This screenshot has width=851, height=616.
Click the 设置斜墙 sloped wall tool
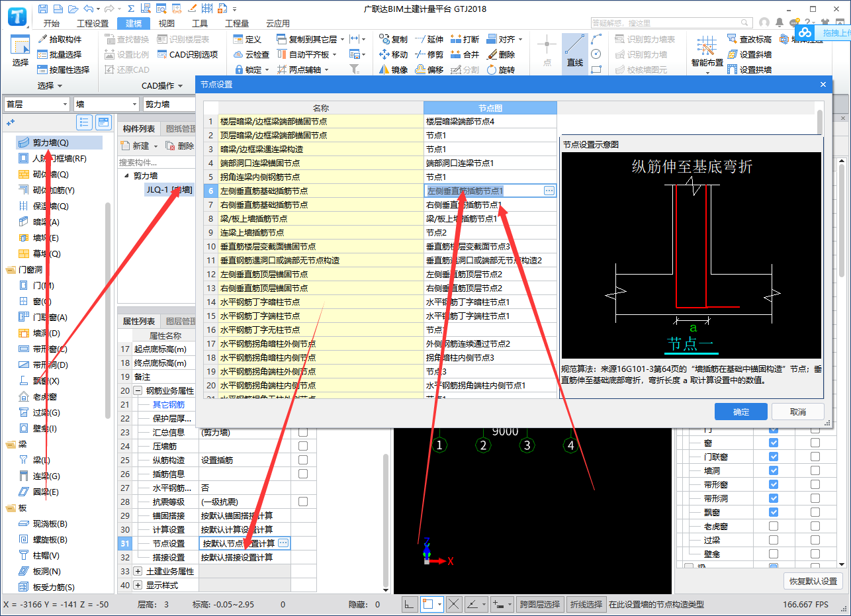click(x=749, y=55)
